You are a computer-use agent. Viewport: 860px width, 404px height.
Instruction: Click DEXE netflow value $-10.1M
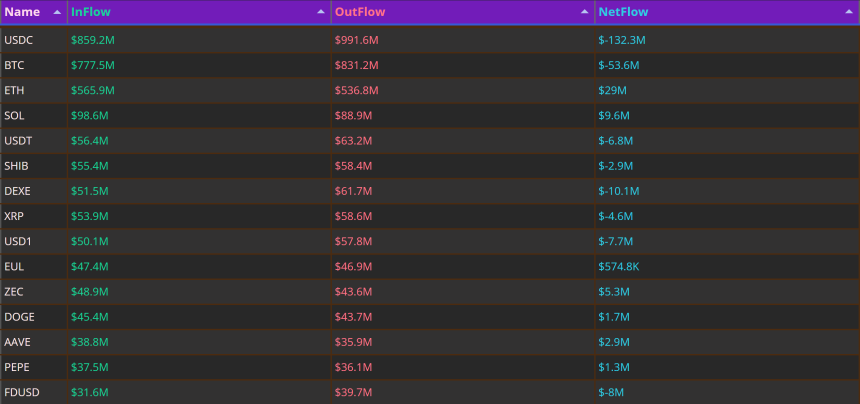pyautogui.click(x=619, y=191)
